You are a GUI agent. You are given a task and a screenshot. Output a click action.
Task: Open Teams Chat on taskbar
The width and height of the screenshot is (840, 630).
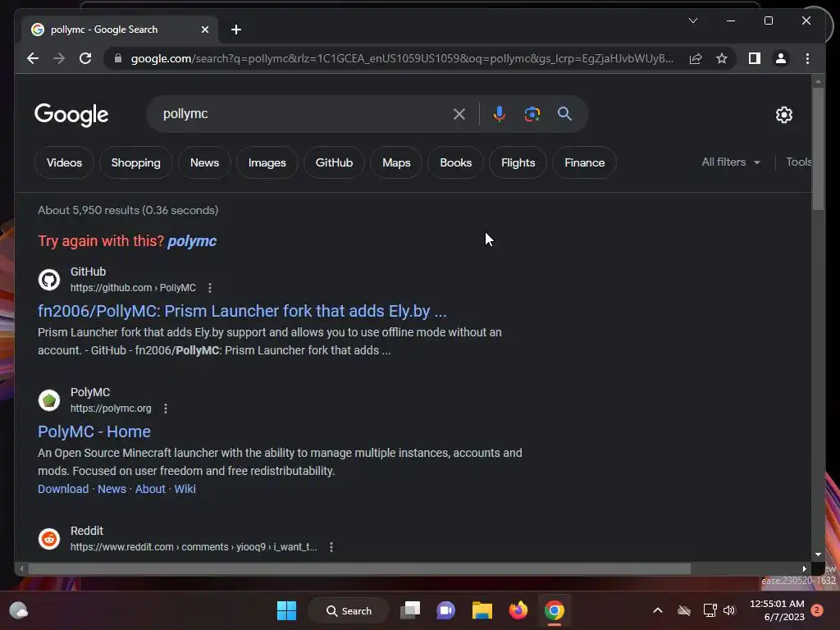point(445,610)
